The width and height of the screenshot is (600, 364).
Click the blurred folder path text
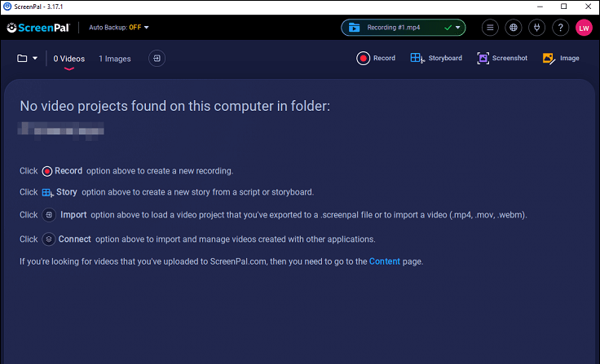[61, 131]
